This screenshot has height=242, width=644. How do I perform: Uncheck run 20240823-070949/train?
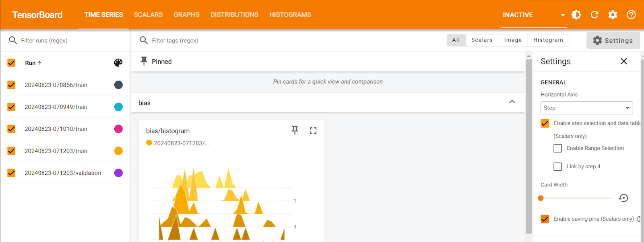coord(11,107)
